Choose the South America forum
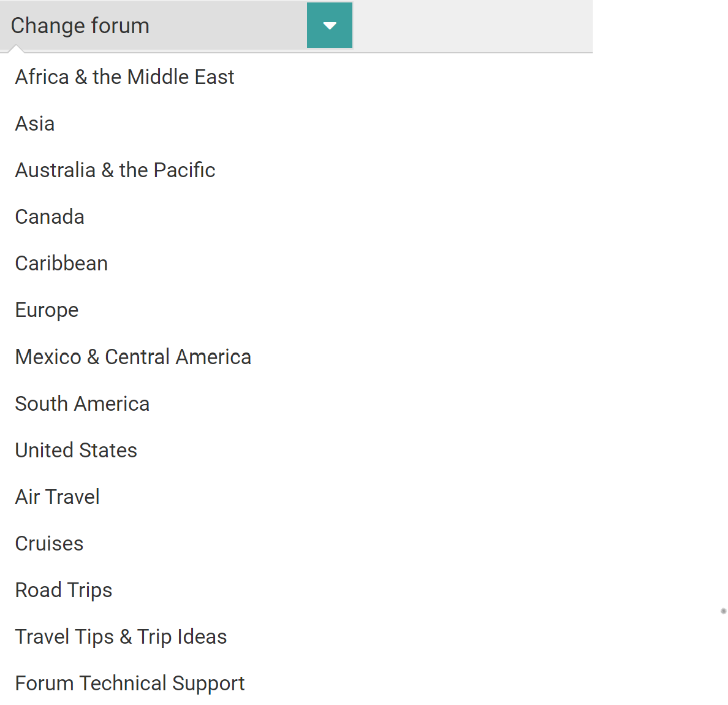Viewport: 728px width, 705px height. (82, 404)
